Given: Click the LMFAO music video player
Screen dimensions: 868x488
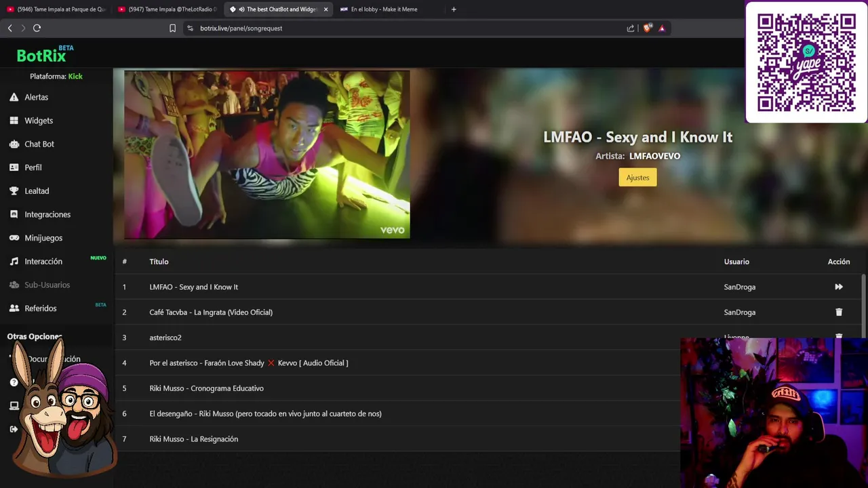Looking at the screenshot, I should click(x=267, y=155).
